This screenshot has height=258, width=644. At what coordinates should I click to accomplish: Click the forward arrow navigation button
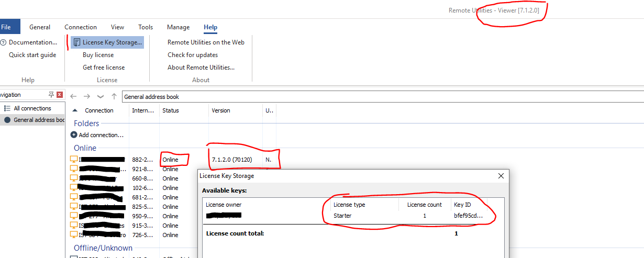coord(87,97)
